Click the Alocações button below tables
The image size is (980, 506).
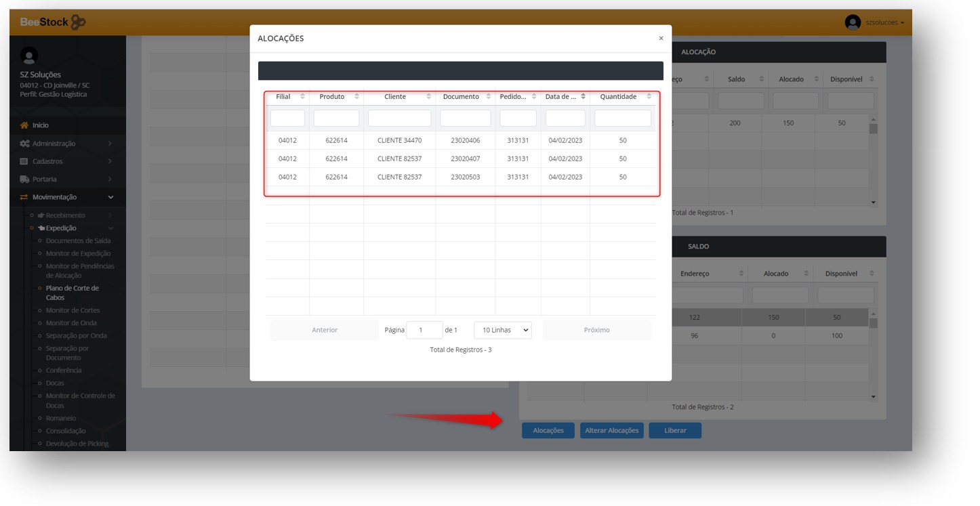[548, 431]
